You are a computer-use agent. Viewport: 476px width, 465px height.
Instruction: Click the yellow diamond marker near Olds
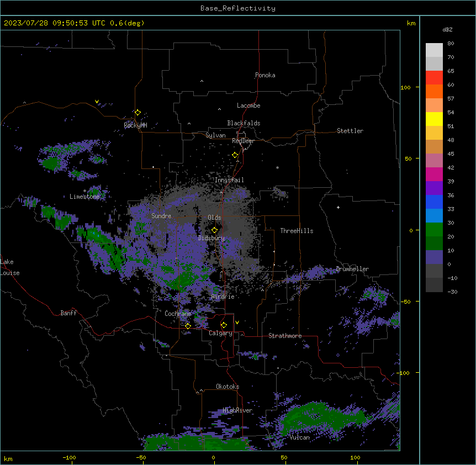tap(214, 230)
